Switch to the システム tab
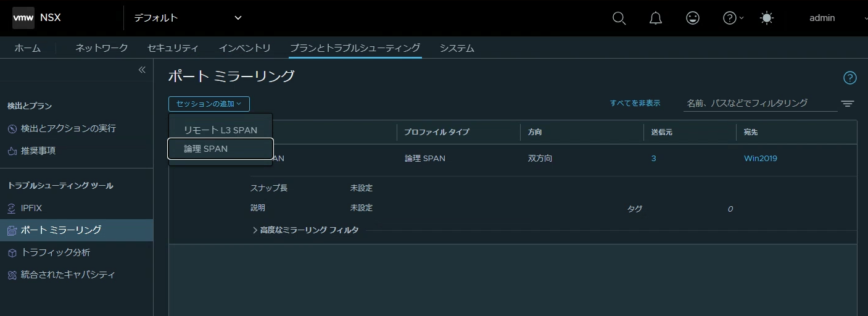Viewport: 868px width, 316px height. (x=457, y=48)
